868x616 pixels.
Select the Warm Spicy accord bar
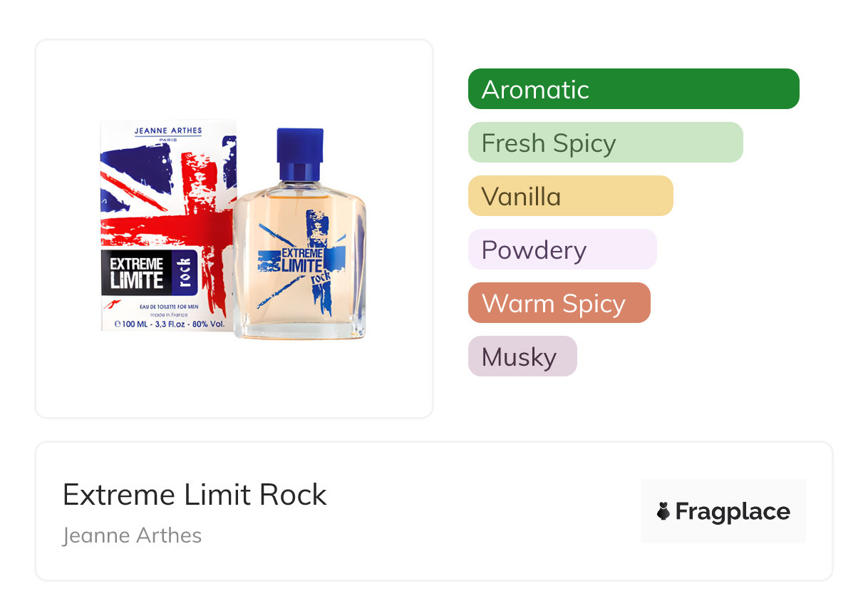[559, 303]
